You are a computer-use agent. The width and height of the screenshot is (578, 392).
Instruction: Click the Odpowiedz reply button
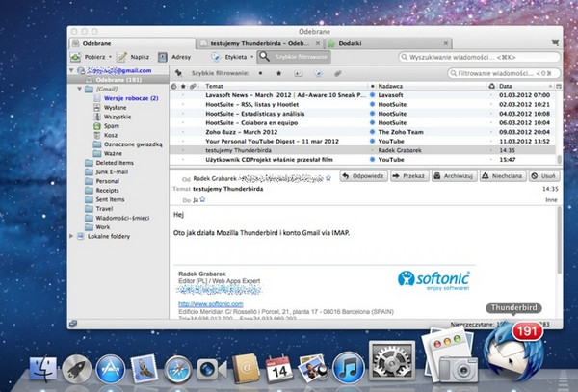tap(365, 177)
